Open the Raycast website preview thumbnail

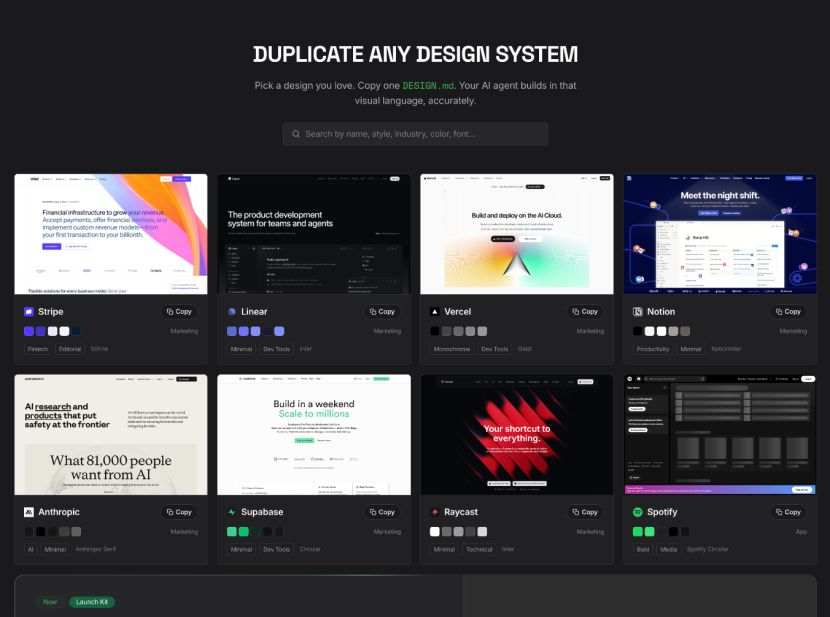pyautogui.click(x=517, y=434)
